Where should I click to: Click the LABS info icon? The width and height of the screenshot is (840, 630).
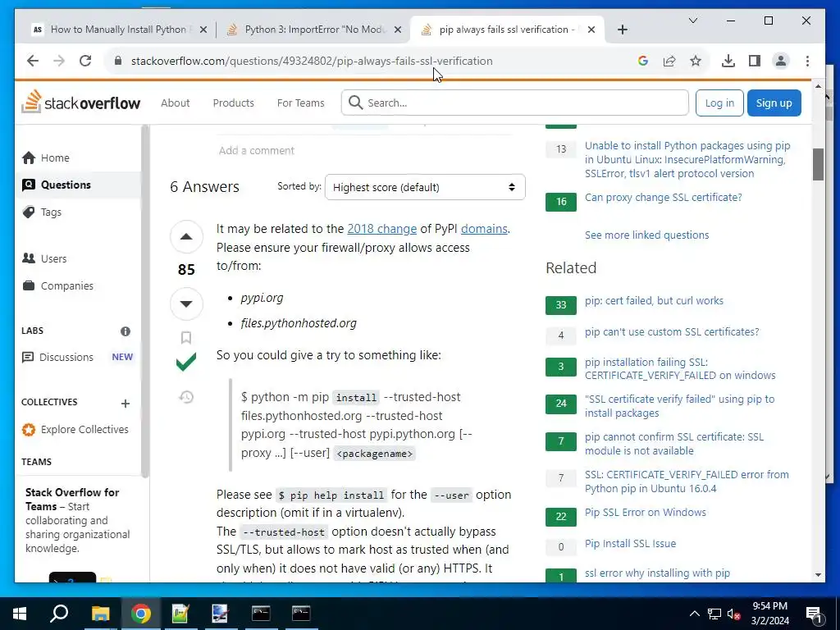pos(126,331)
